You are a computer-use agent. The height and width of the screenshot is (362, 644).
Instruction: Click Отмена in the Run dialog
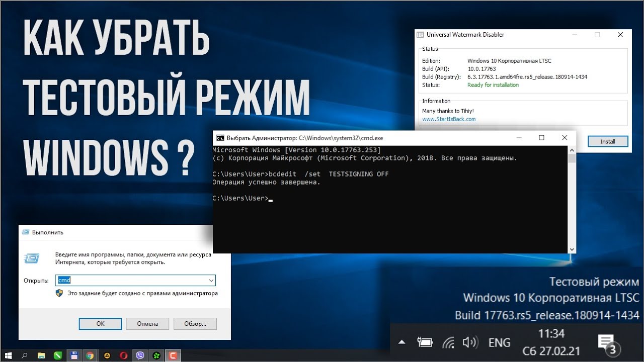click(147, 324)
